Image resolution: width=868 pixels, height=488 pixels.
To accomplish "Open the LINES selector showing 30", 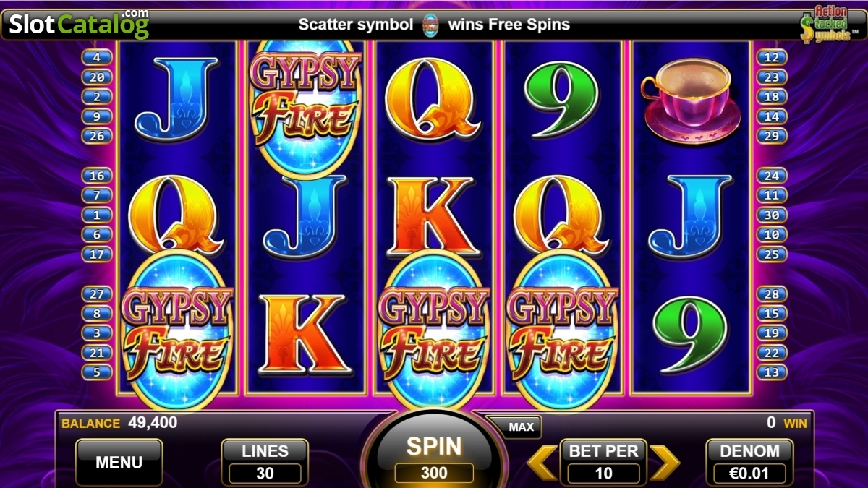I will 265,463.
